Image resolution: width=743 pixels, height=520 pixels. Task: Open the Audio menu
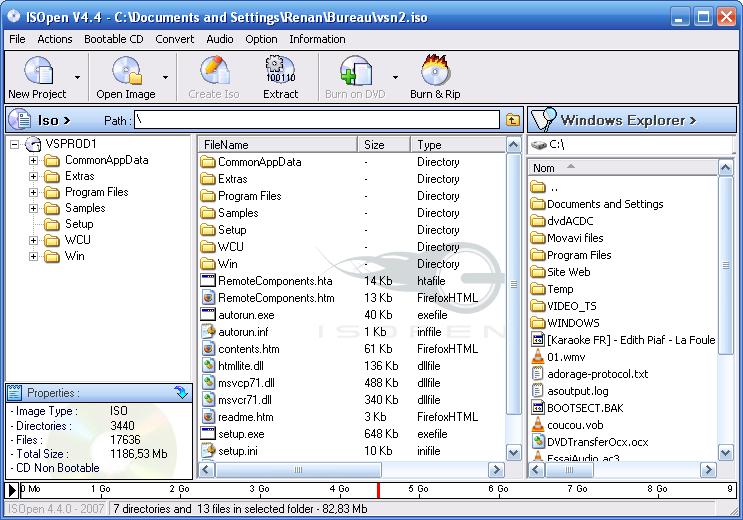coord(220,39)
